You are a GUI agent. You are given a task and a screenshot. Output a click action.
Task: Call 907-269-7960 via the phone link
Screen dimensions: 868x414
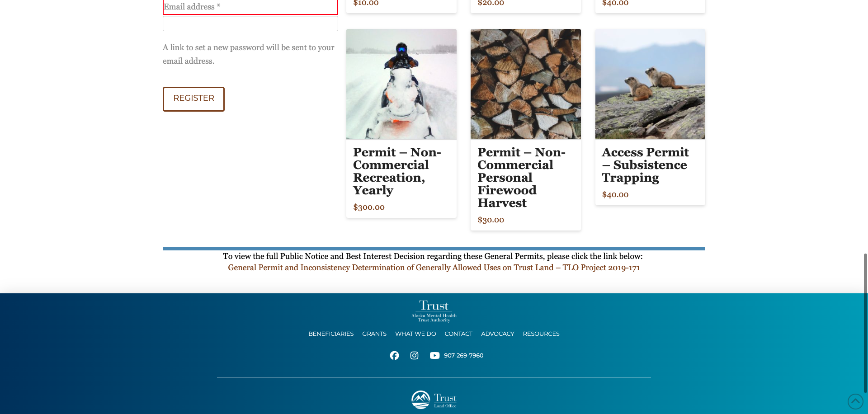pos(463,355)
